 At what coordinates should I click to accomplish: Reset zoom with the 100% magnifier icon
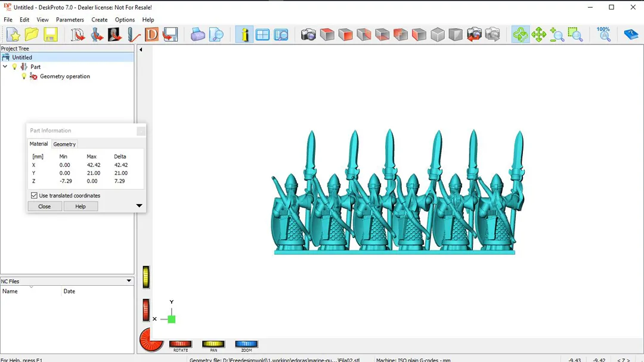click(x=603, y=35)
